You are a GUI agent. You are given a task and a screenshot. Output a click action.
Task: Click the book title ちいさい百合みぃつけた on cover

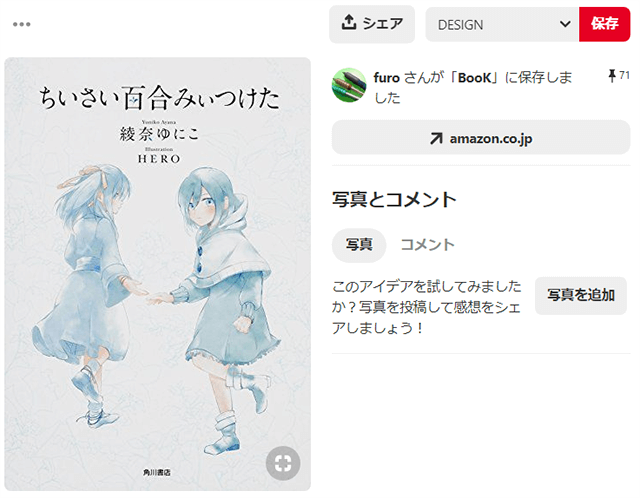pos(159,98)
